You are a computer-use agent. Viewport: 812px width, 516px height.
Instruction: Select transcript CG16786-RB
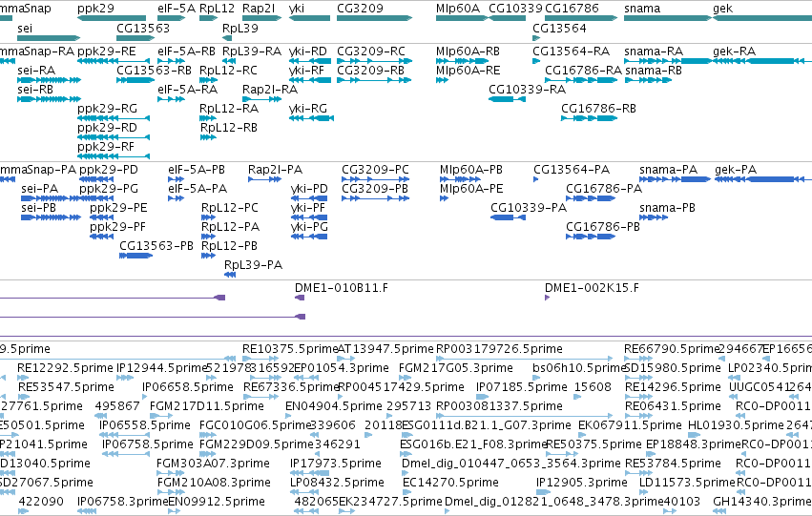click(x=598, y=109)
